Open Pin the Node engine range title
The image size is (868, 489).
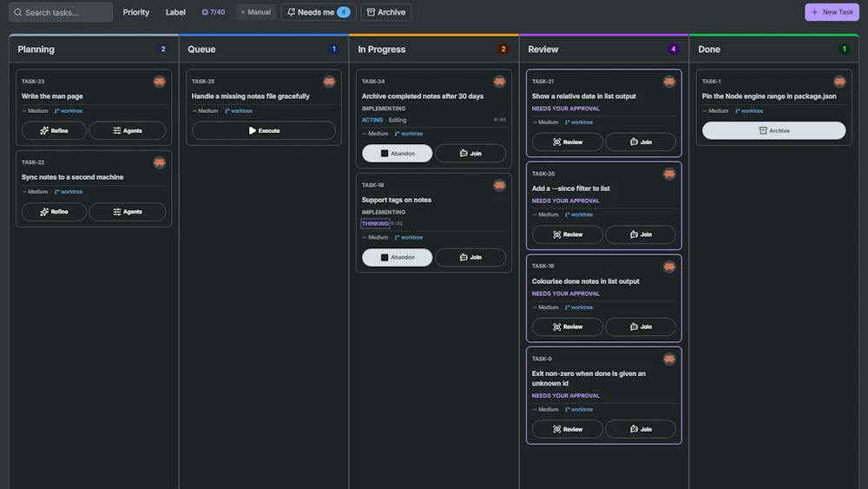769,96
